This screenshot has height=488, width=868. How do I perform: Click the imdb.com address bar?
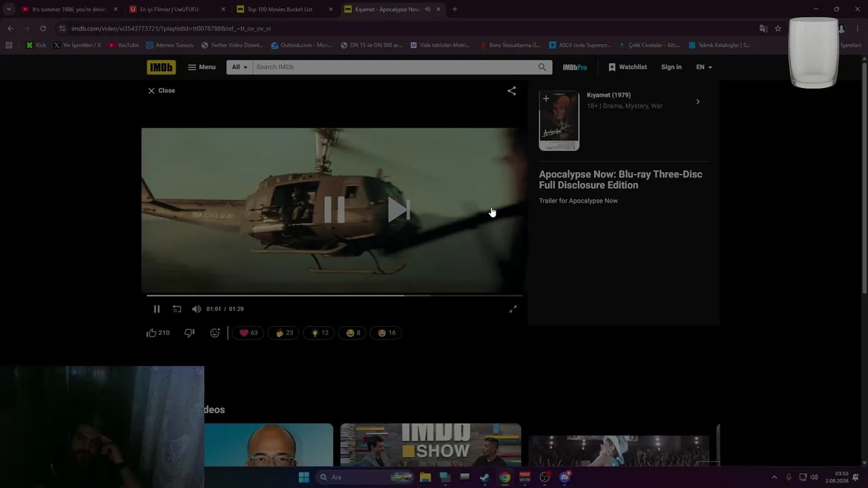407,28
